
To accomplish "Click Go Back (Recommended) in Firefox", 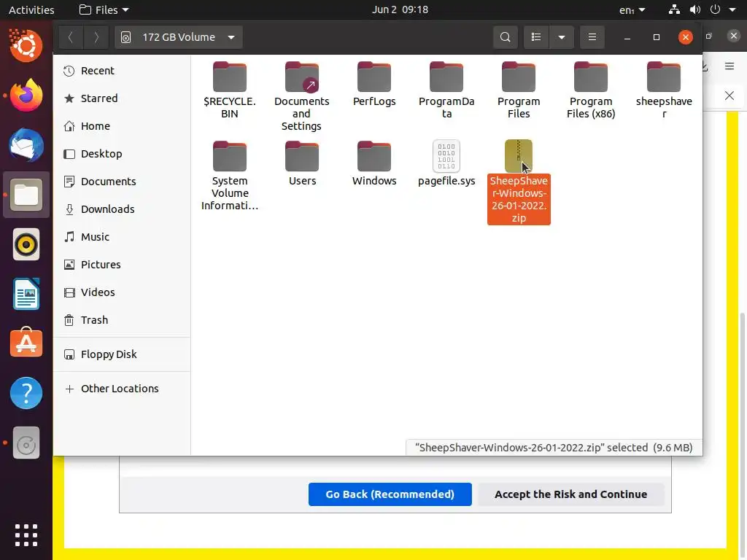I will [x=390, y=494].
